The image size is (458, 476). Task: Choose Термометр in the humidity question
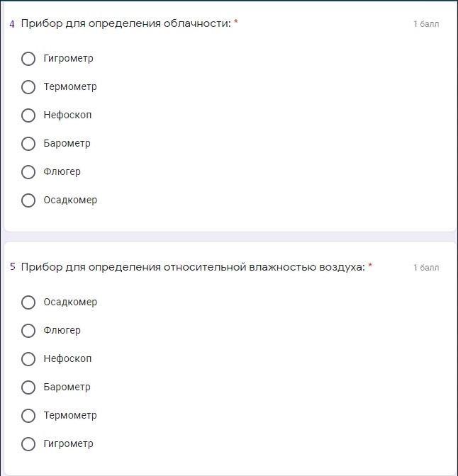[28, 416]
